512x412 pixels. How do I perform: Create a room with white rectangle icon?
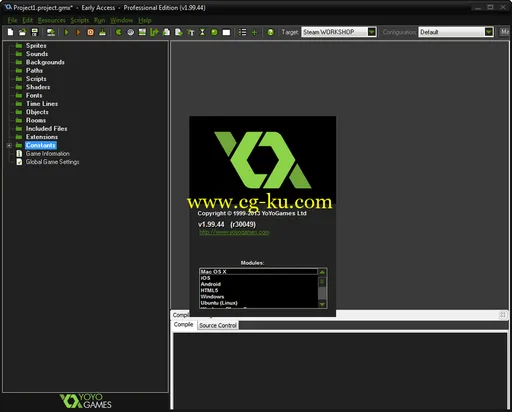point(226,32)
